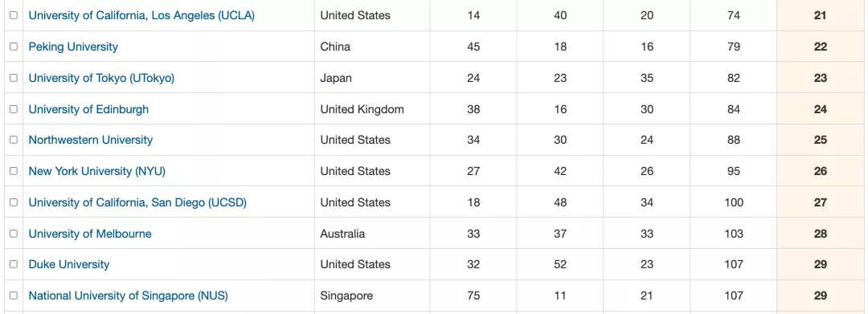This screenshot has width=868, height=314.
Task: Open the University of California, San Diego link
Action: pyautogui.click(x=137, y=202)
